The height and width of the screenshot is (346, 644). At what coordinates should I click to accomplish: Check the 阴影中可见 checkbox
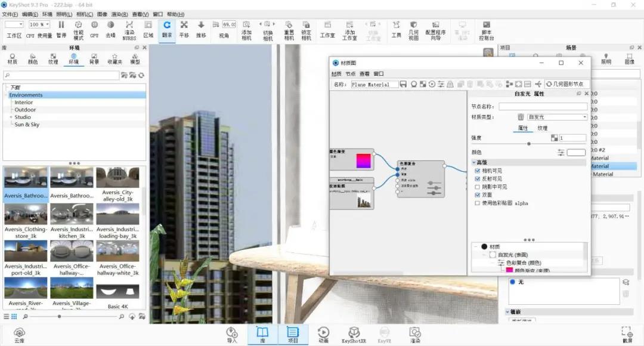477,187
